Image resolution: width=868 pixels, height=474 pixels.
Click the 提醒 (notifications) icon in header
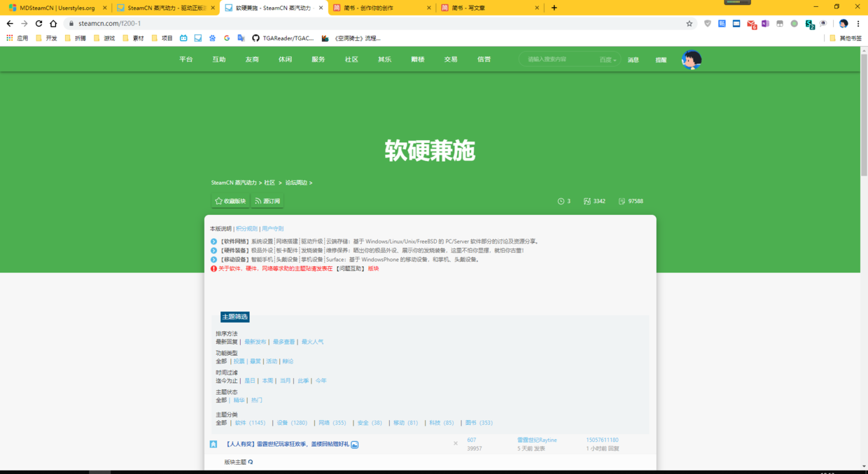[x=660, y=60]
